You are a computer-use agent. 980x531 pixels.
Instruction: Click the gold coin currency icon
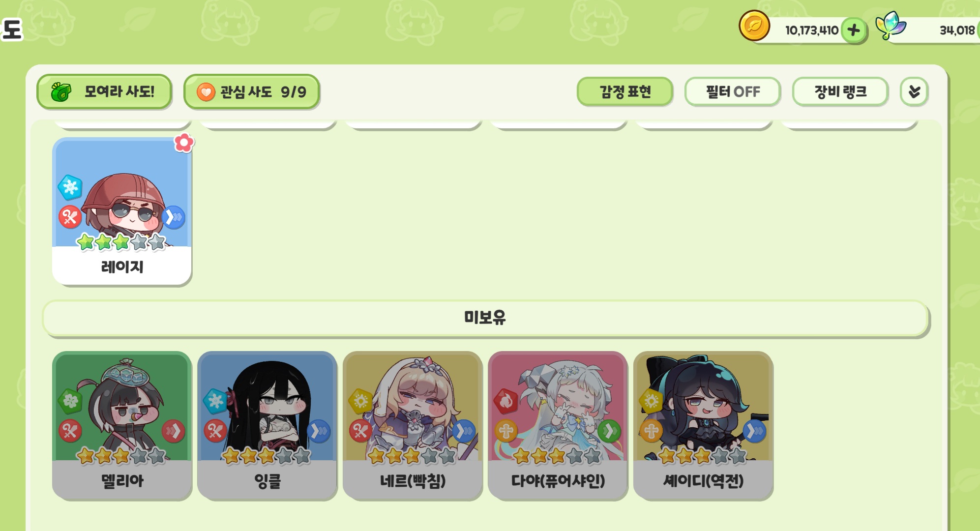[x=754, y=26]
